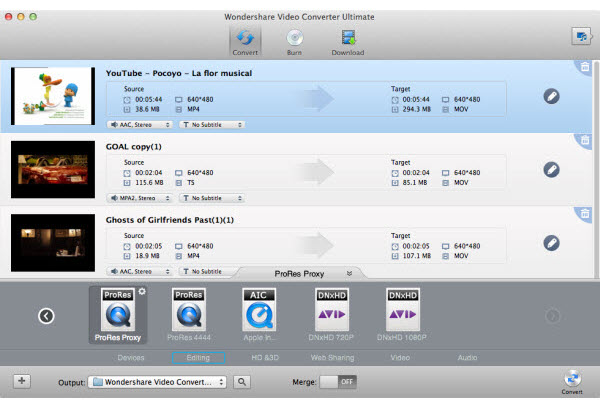This screenshot has height=407, width=600.
Task: Select the Pocoyo video thumbnail
Action: 53,96
